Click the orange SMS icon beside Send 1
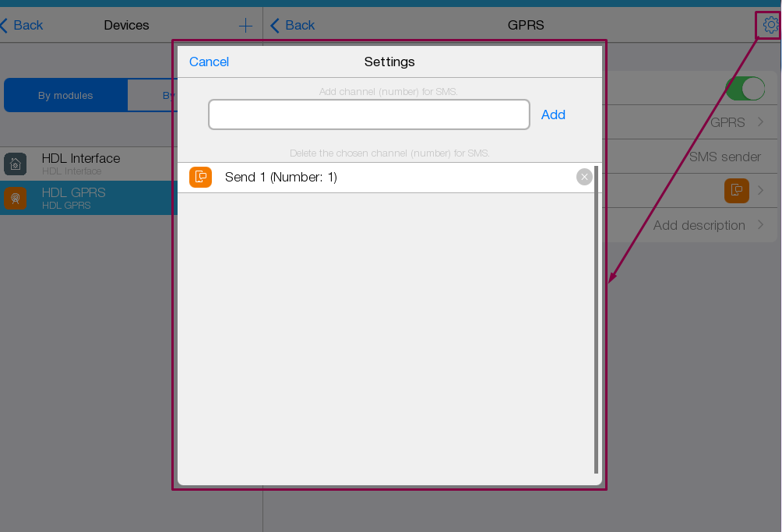This screenshot has width=782, height=532. (x=200, y=178)
